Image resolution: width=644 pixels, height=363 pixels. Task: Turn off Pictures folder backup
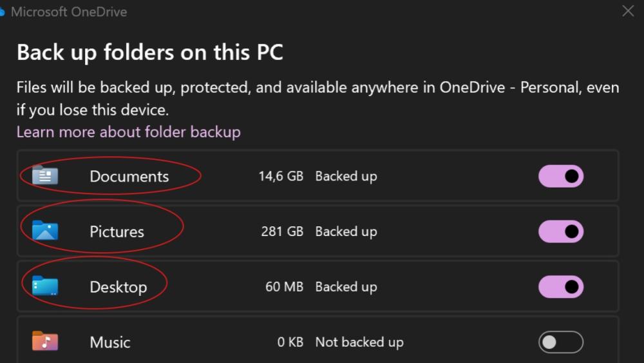point(560,231)
